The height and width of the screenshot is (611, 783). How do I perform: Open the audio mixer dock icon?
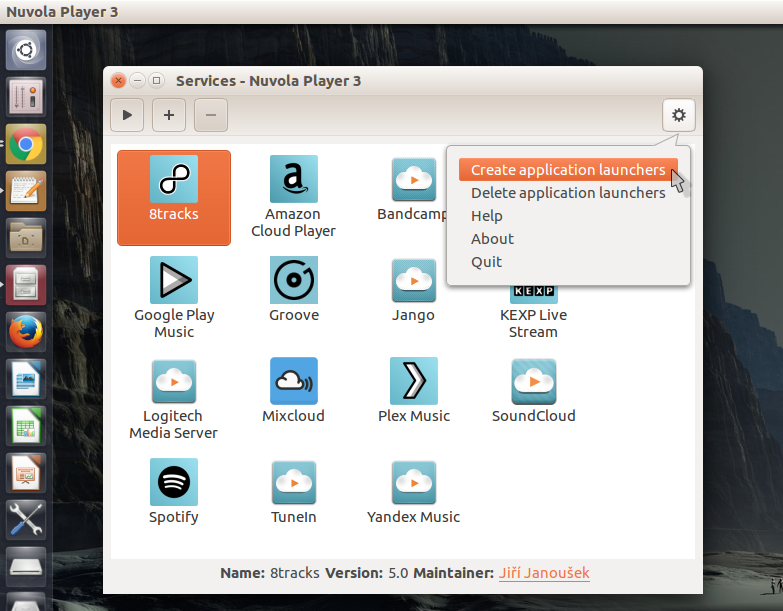(26, 97)
